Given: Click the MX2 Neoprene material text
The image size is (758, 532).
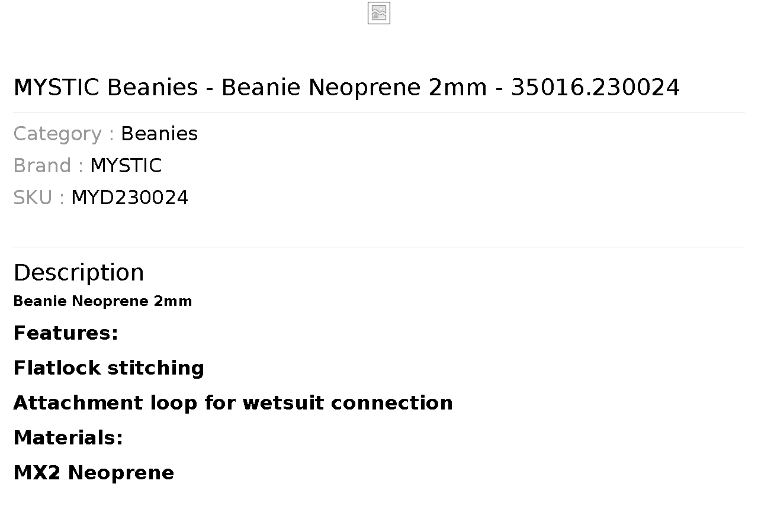Looking at the screenshot, I should coord(94,473).
